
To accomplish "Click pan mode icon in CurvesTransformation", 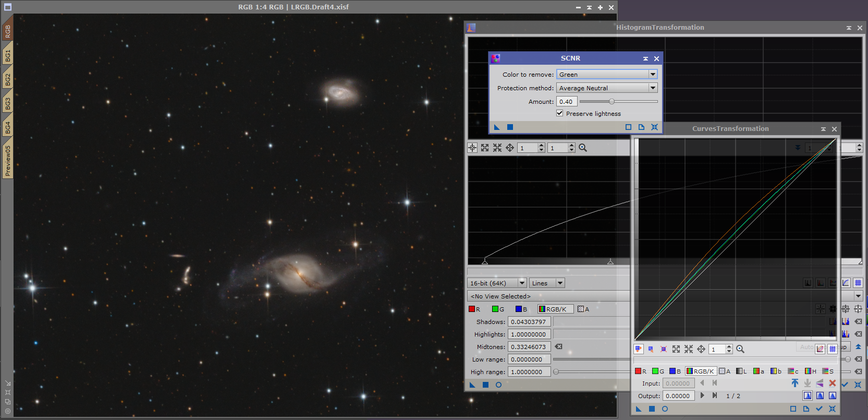I will pos(701,349).
